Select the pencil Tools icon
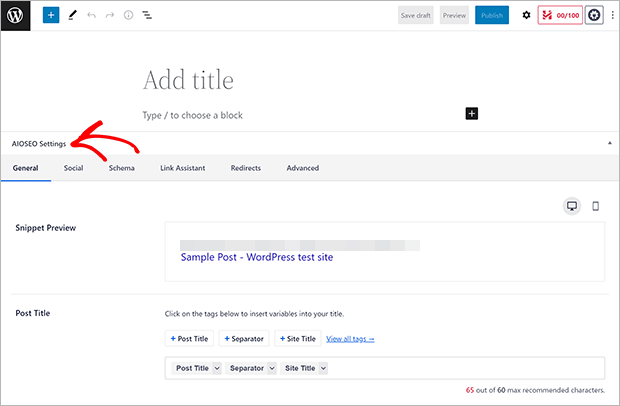620x406 pixels. [x=72, y=16]
